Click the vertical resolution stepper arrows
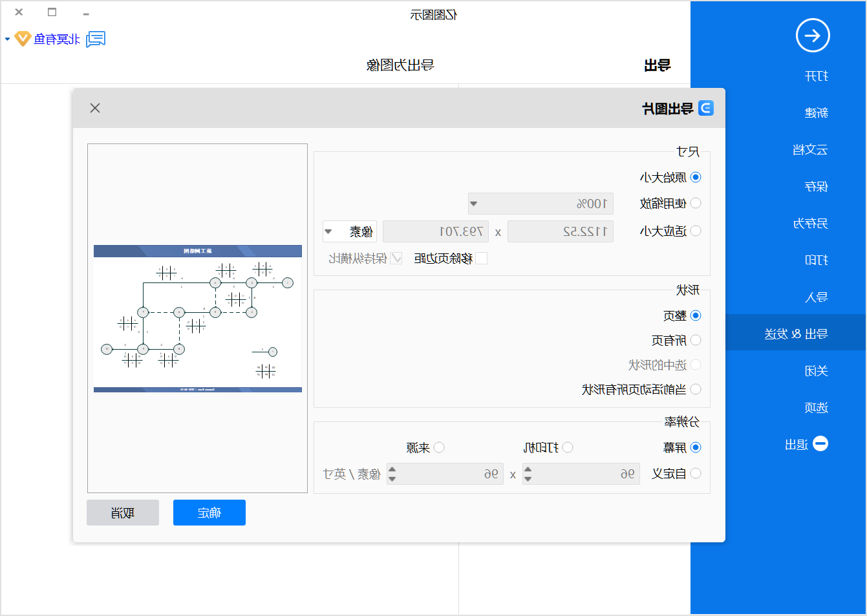Screen dimensions: 867x616 (392, 474)
